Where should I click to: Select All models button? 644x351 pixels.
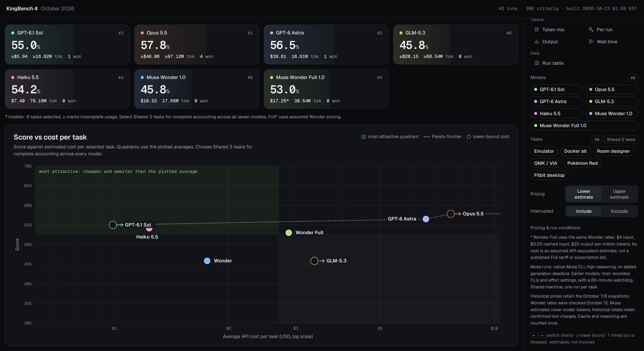pyautogui.click(x=633, y=77)
